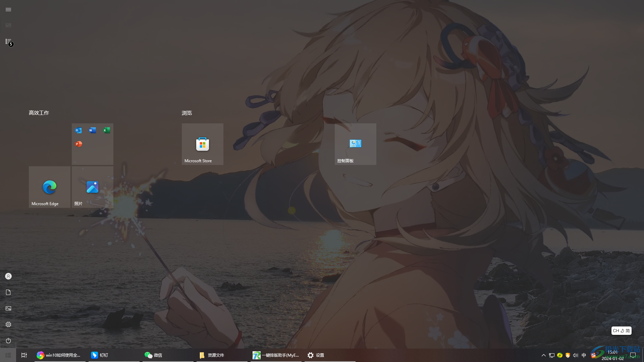Switch to the win10如何使用全... browser window
Image resolution: width=644 pixels, height=362 pixels.
(x=60, y=355)
